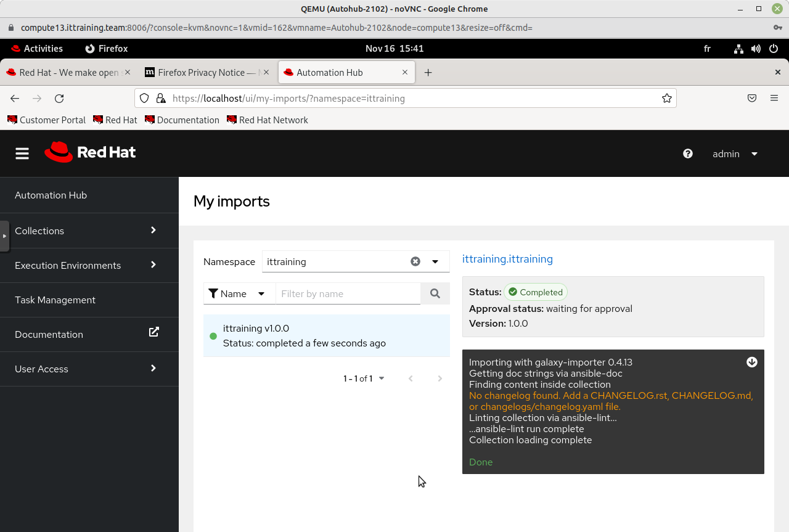789x532 pixels.
Task: Close the Automation Hub tab
Action: pos(405,72)
